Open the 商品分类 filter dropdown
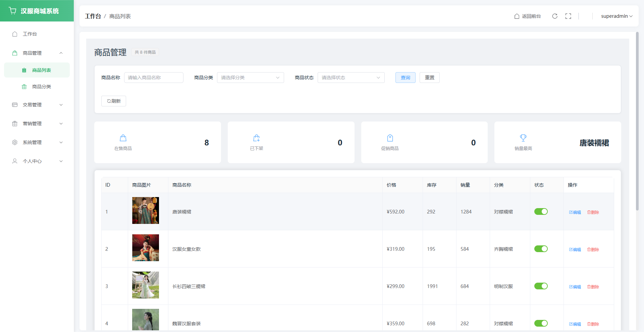Image resolution: width=644 pixels, height=332 pixels. click(250, 78)
